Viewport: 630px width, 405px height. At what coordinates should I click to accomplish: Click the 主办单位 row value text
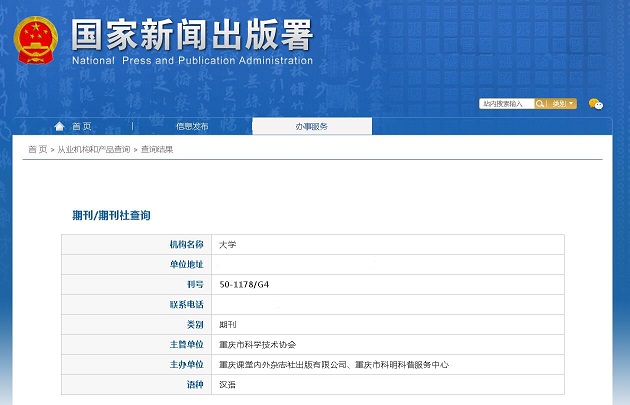pos(333,364)
